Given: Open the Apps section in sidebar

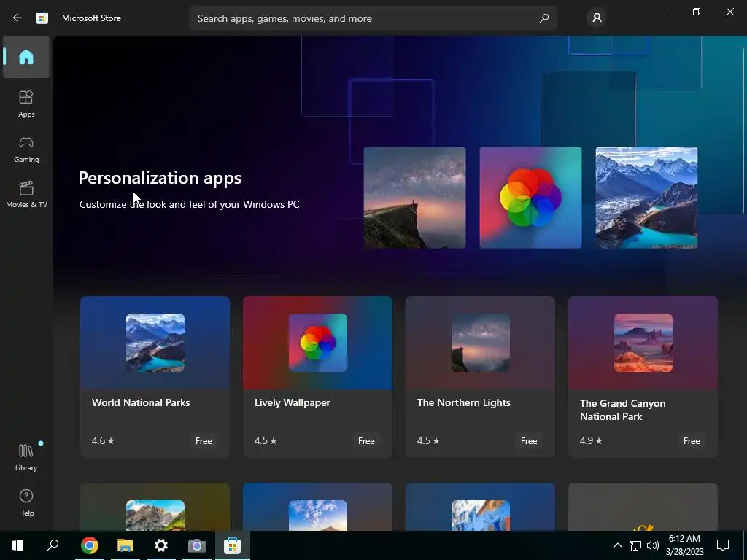Looking at the screenshot, I should (x=26, y=104).
